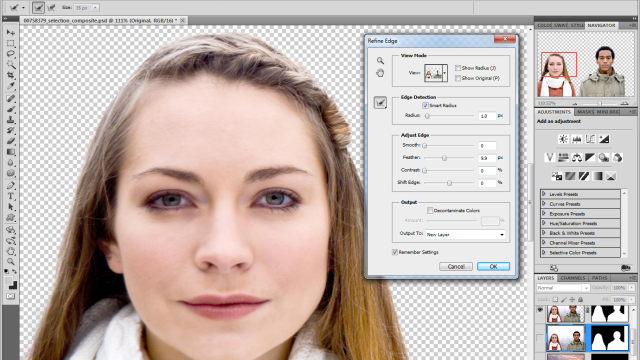
Task: Expand the Selective Color Presets list
Action: coord(544,253)
